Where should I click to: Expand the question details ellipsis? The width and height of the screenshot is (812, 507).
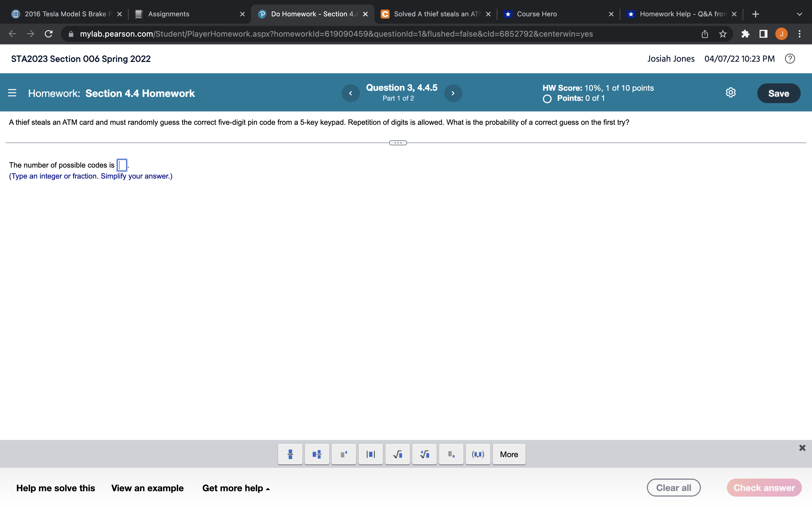pos(398,143)
